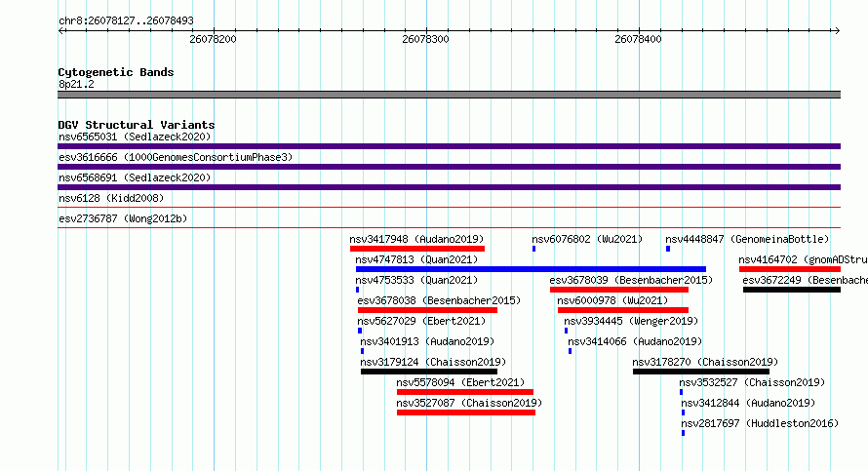This screenshot has height=471, width=868.
Task: Open nsv2817697 (Huddleston2016) label
Action: [760, 423]
